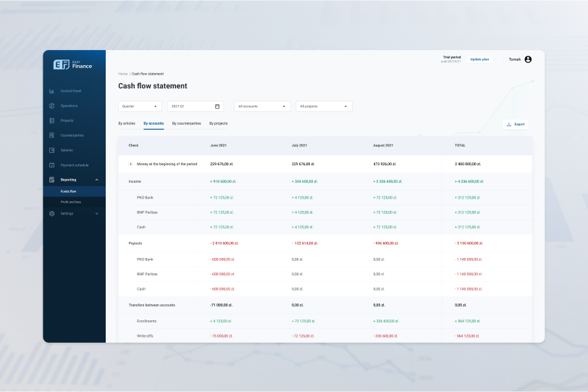Click the Projects list icon in sidebar
This screenshot has height=392, width=588.
click(51, 120)
